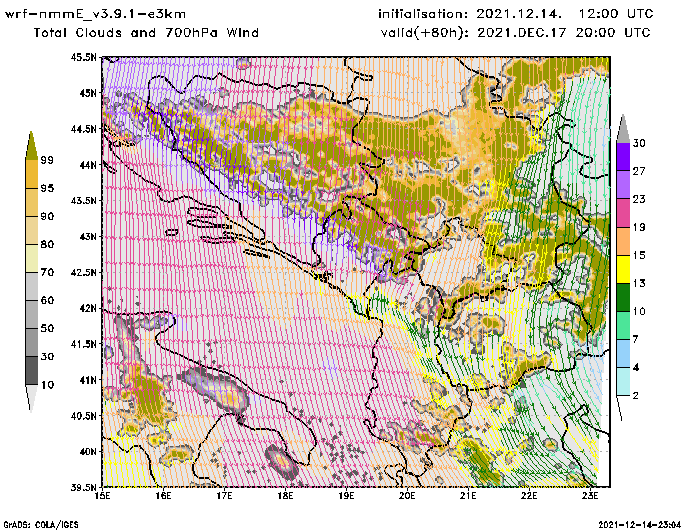
Task: Click the '16E' longitude label
Action: pos(163,496)
